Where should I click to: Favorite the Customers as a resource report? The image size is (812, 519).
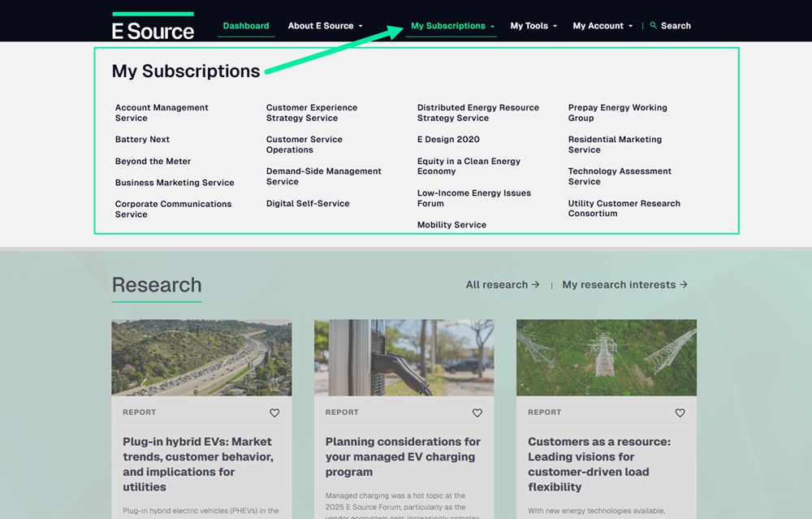tap(680, 413)
